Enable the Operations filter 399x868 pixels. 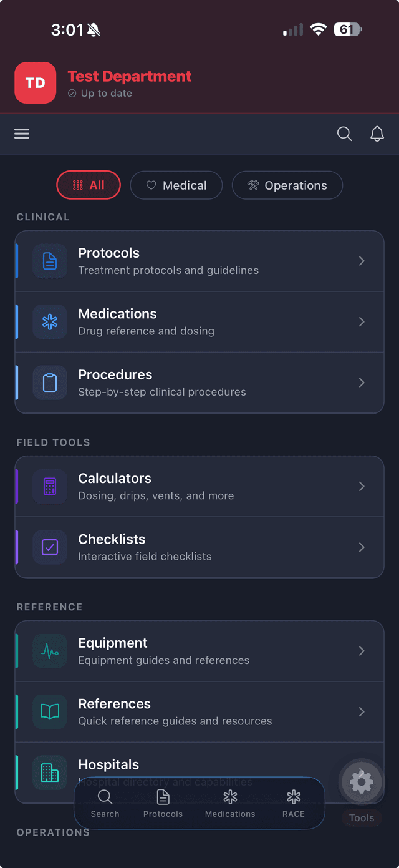(287, 185)
